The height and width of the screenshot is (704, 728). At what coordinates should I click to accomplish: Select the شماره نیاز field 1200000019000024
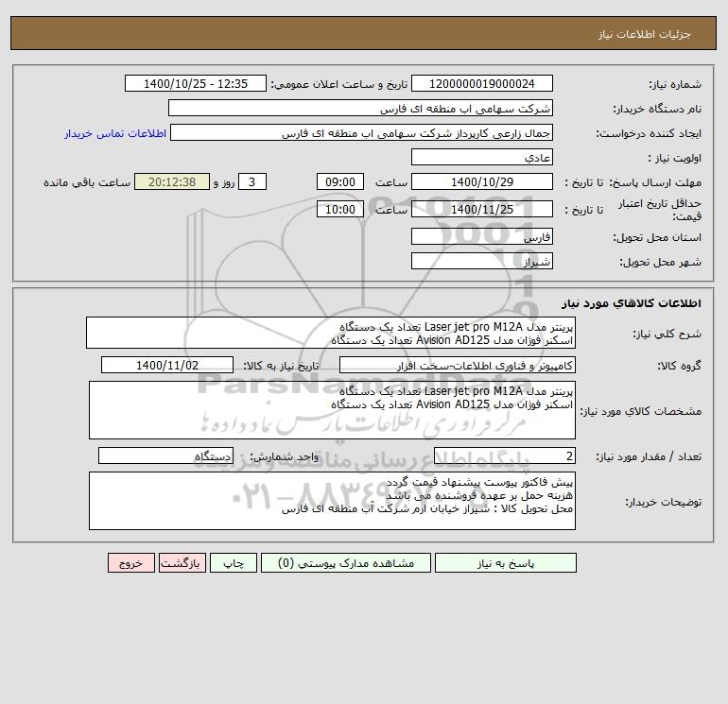click(x=482, y=83)
